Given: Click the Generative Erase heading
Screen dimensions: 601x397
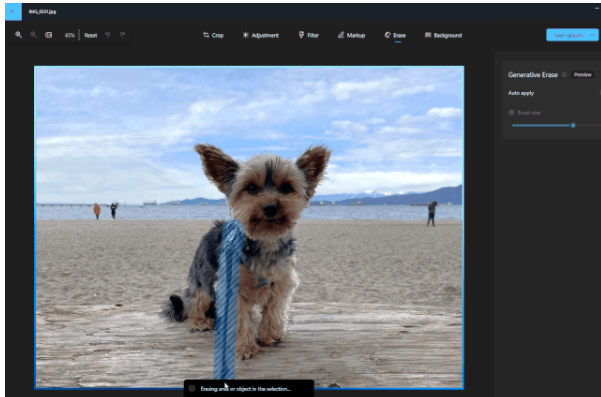Looking at the screenshot, I should point(533,75).
